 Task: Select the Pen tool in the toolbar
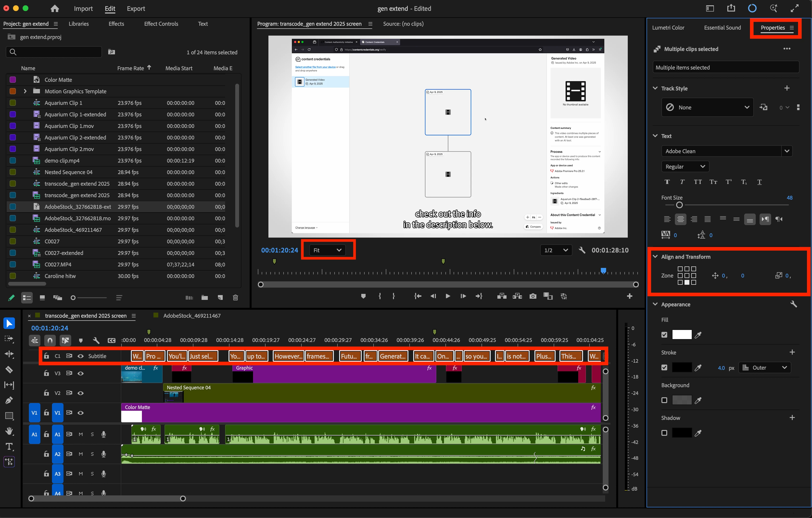(9, 400)
